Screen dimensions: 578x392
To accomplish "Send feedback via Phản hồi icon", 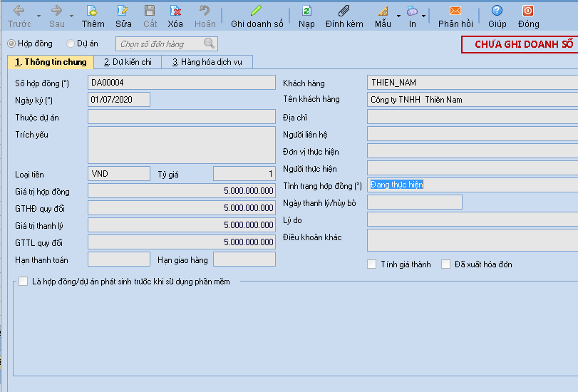I will [x=455, y=11].
